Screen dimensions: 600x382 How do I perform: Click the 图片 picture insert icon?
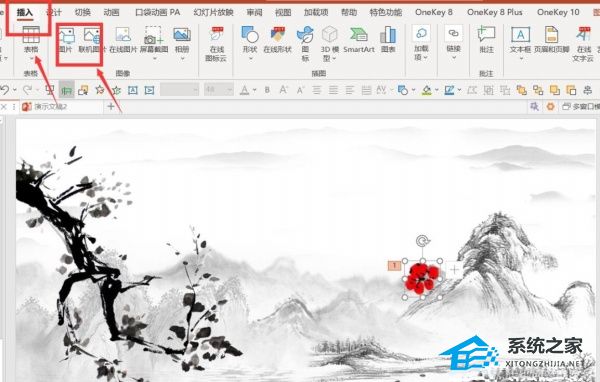pyautogui.click(x=66, y=39)
